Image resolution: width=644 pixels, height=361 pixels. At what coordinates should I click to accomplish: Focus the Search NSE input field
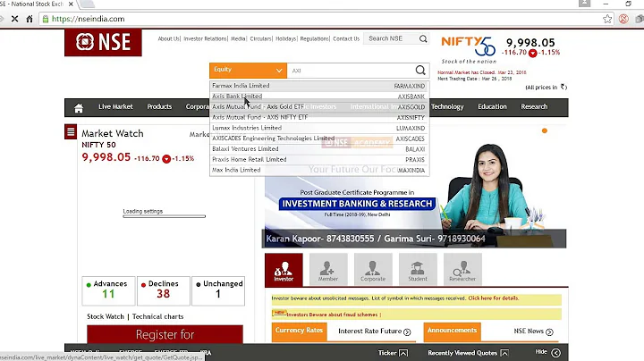(392, 38)
